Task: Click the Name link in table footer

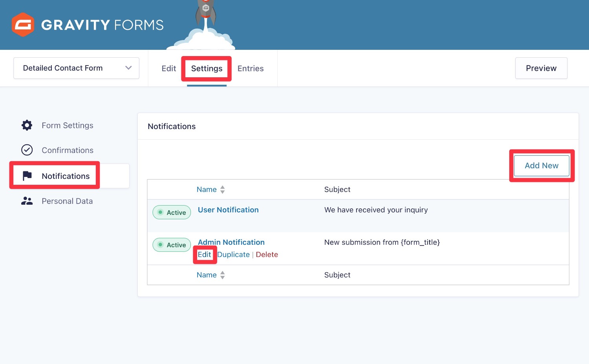Action: click(207, 275)
